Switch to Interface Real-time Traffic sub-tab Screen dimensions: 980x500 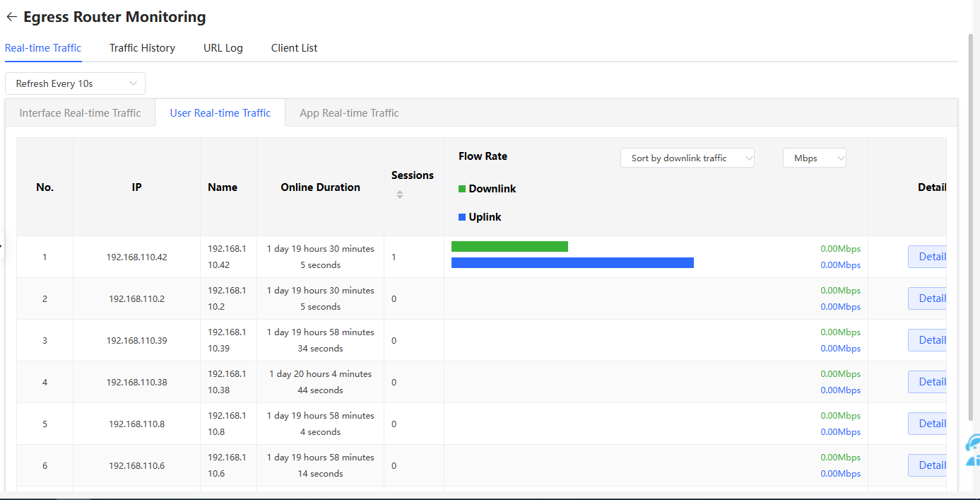point(80,113)
